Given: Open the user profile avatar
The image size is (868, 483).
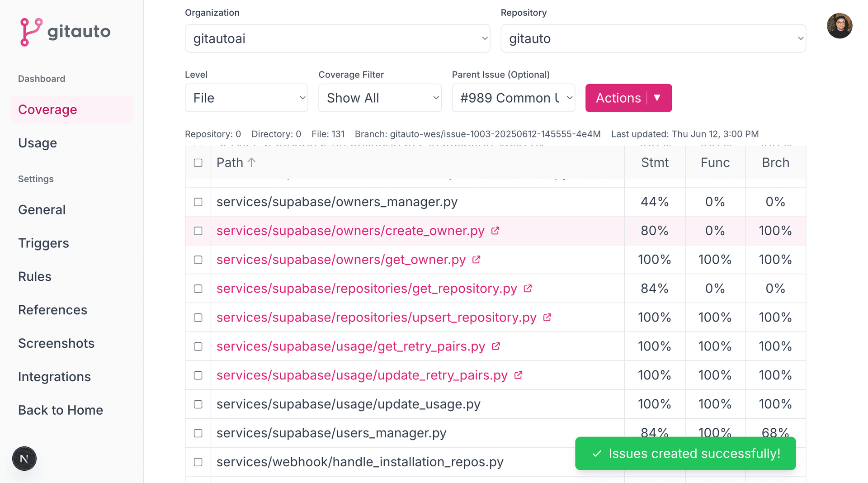Looking at the screenshot, I should pyautogui.click(x=839, y=26).
